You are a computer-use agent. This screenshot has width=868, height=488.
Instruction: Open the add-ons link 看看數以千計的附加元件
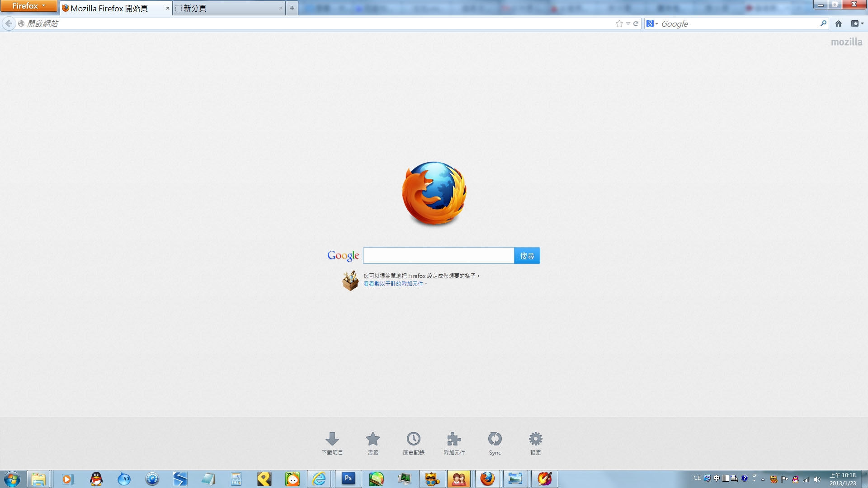[393, 284]
